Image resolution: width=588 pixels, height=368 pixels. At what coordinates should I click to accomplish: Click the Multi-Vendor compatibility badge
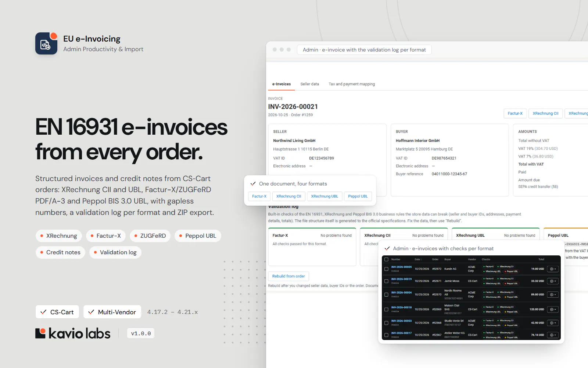112,312
